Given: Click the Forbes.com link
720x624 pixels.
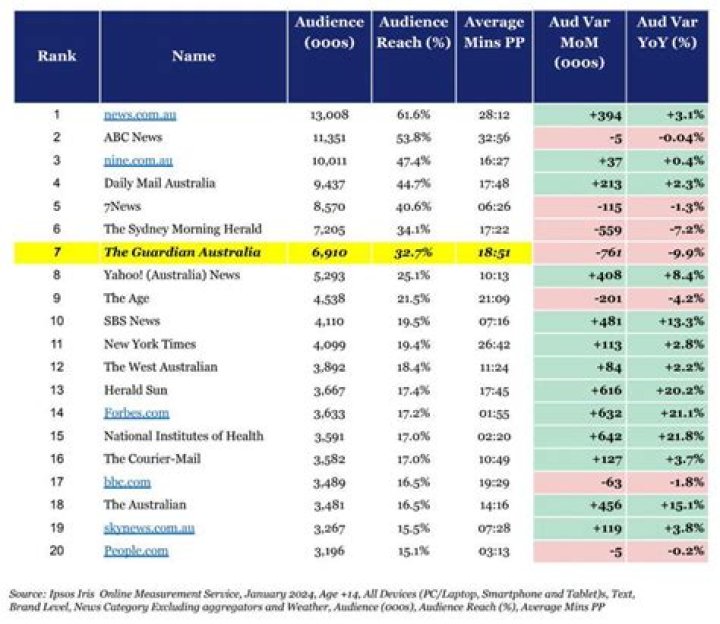Looking at the screenshot, I should coord(136,413).
